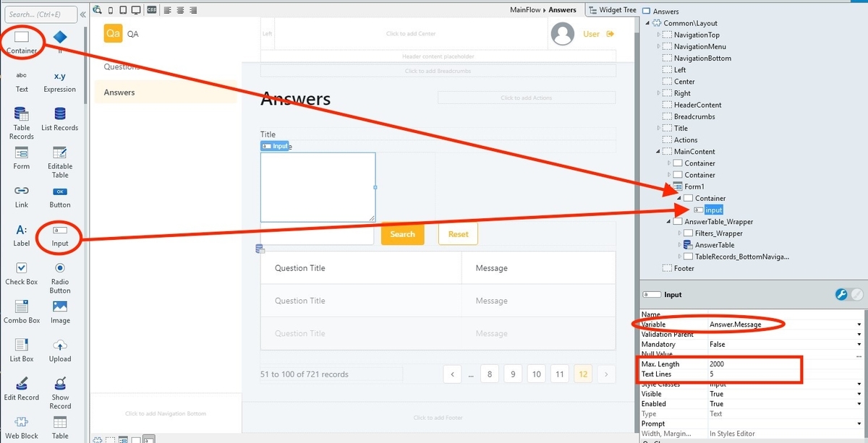The height and width of the screenshot is (443, 868).
Task: Select AnswerTable in the widget tree
Action: 715,244
